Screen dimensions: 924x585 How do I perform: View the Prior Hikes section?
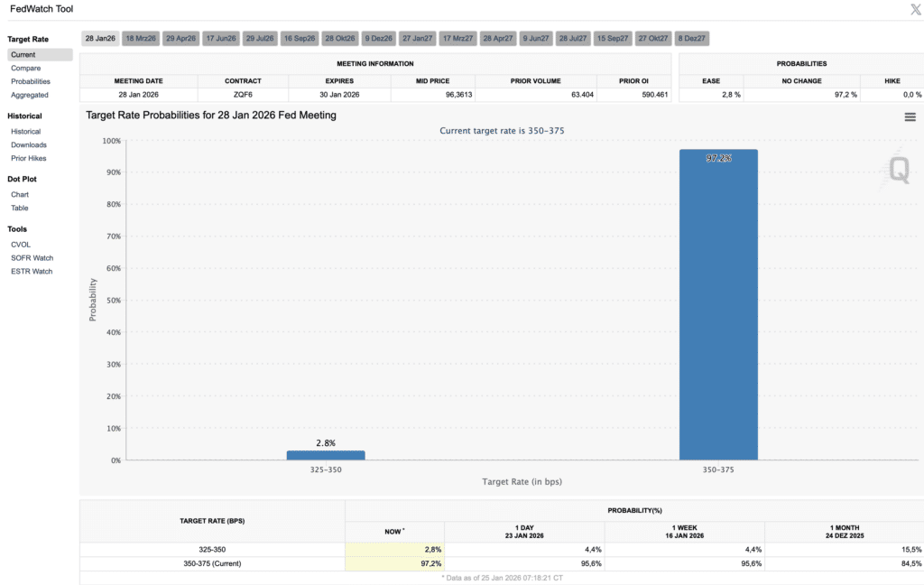pos(28,159)
